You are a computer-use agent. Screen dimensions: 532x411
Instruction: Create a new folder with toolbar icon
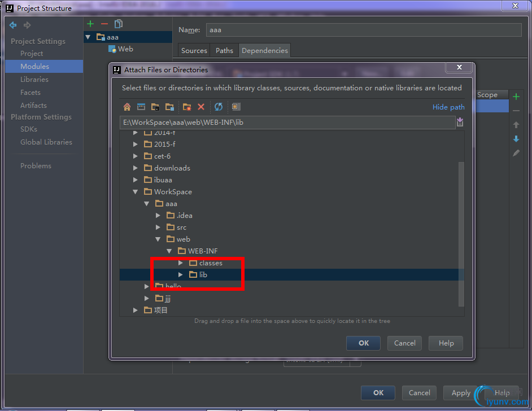click(x=186, y=107)
